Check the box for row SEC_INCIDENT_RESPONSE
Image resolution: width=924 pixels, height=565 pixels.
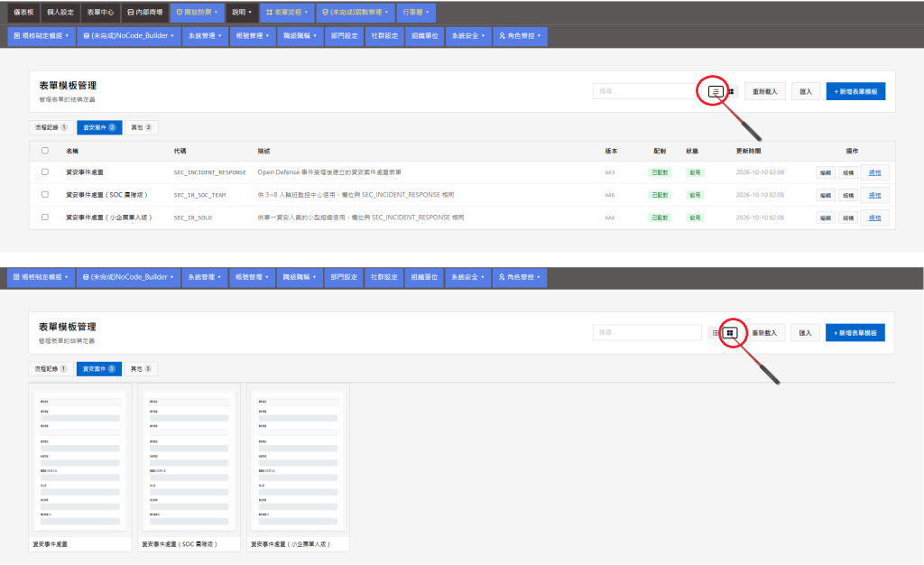point(45,172)
